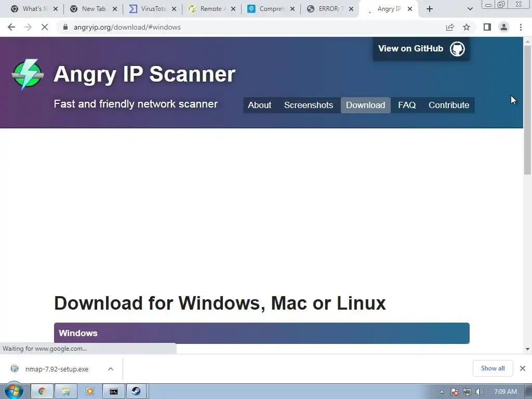Image resolution: width=532 pixels, height=399 pixels.
Task: Open File Explorer from taskbar
Action: pos(66,392)
